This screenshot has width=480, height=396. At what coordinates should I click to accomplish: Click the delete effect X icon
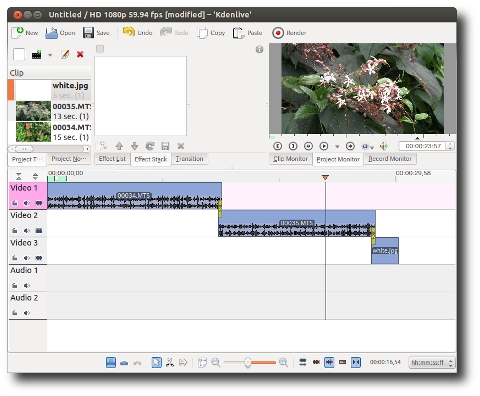[x=181, y=146]
